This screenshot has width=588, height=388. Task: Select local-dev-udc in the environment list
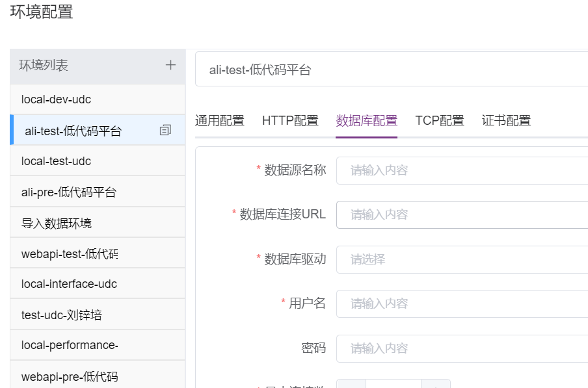point(56,99)
